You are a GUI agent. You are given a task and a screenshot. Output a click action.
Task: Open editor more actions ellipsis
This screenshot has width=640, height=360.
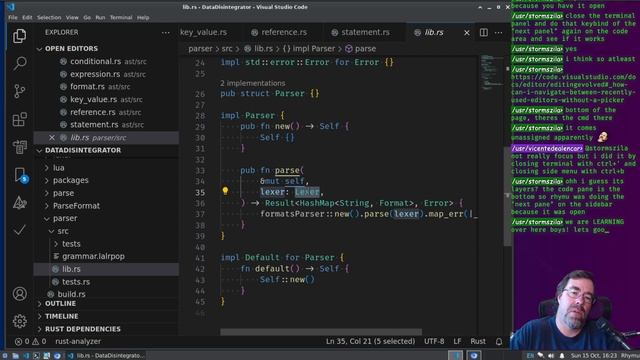[498, 32]
